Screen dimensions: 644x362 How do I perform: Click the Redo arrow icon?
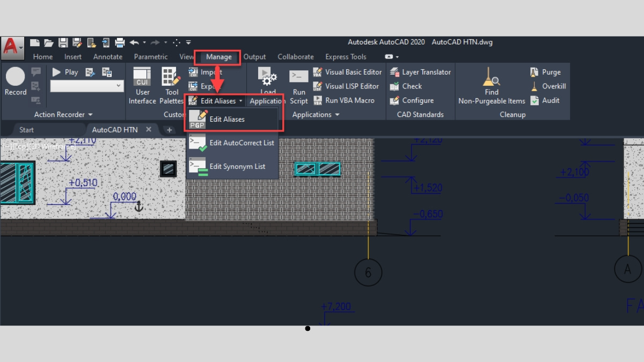[x=155, y=42]
